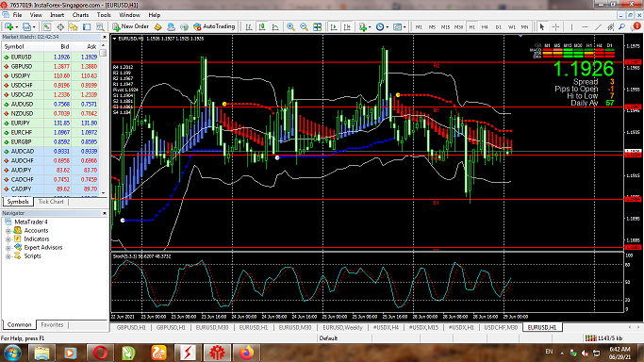The image size is (644, 362).
Task: Draw a trendline with the trendline tool
Action: coord(598,26)
